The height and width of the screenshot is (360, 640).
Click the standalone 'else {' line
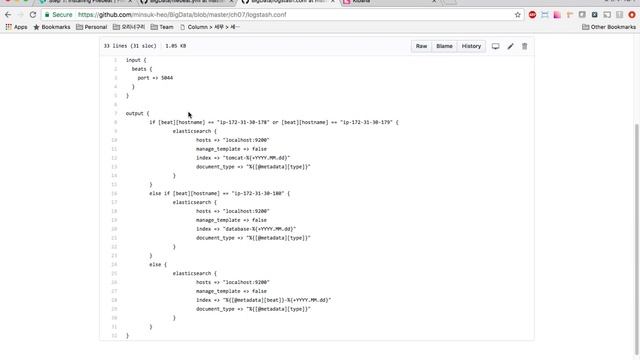158,264
